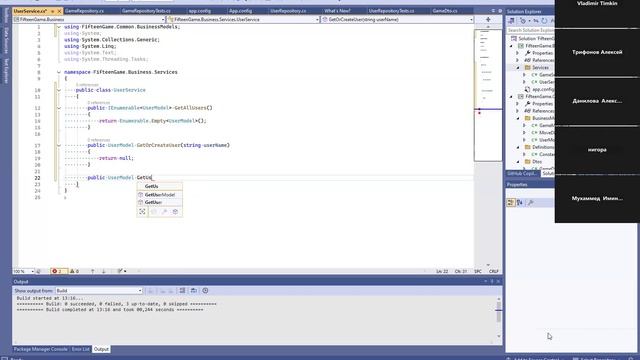Select GetUserModel from IntelliSense suggestions
The height and width of the screenshot is (360, 640).
coord(160,195)
